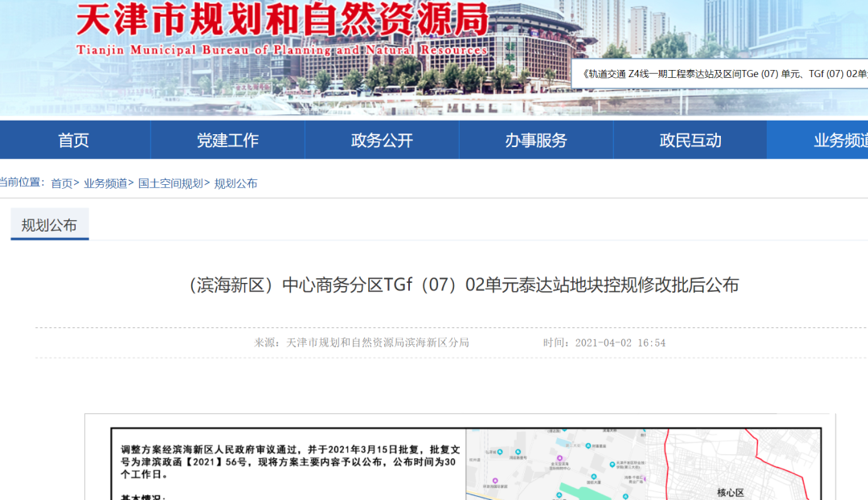Open the 政民互动 navigation menu item

[690, 140]
